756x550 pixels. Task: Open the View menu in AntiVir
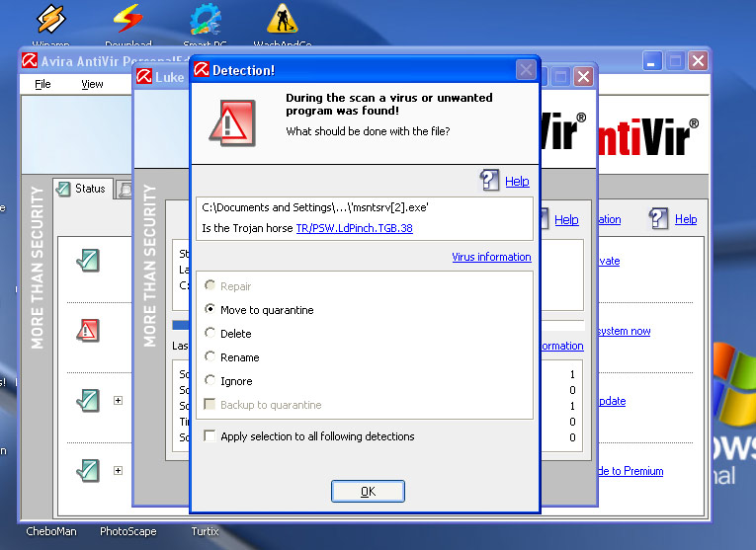(92, 84)
